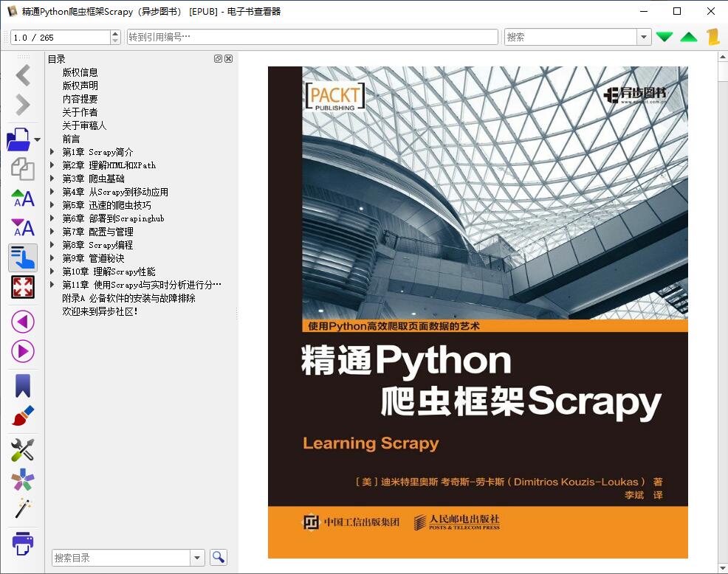728x574 pixels.
Task: Pin the 目录 contents panel
Action: (217, 58)
